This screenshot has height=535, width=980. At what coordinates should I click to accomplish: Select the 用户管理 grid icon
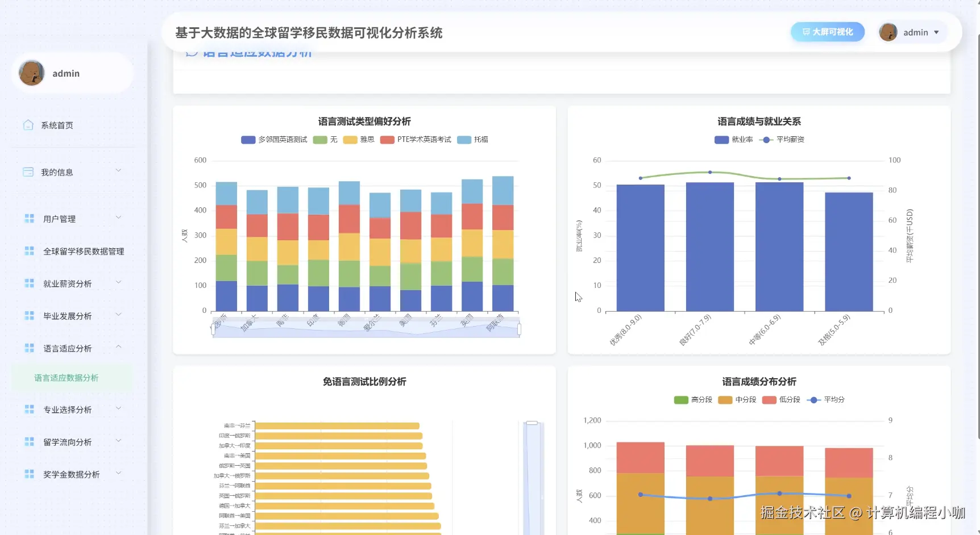pyautogui.click(x=29, y=218)
